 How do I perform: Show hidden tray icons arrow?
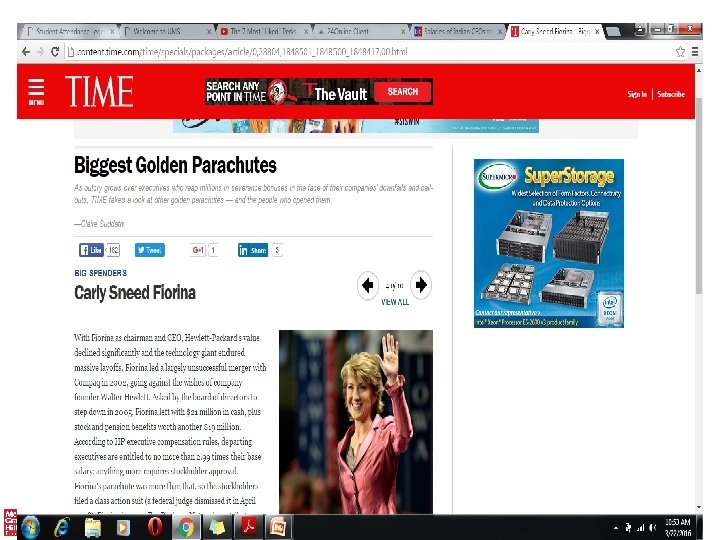point(616,528)
